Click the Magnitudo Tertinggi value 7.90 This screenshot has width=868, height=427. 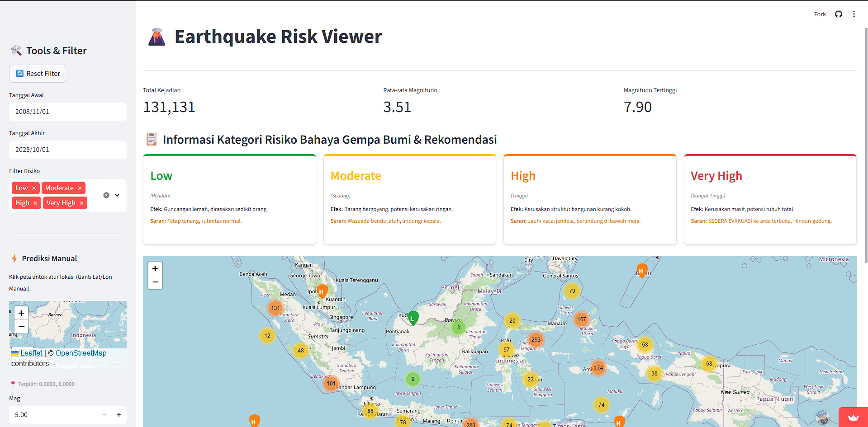(x=638, y=107)
